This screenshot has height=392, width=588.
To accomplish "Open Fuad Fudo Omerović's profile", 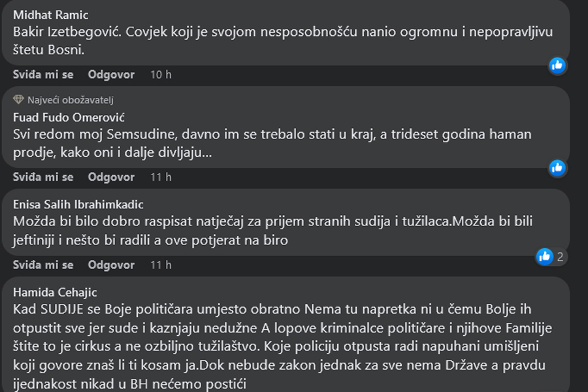I will (69, 118).
